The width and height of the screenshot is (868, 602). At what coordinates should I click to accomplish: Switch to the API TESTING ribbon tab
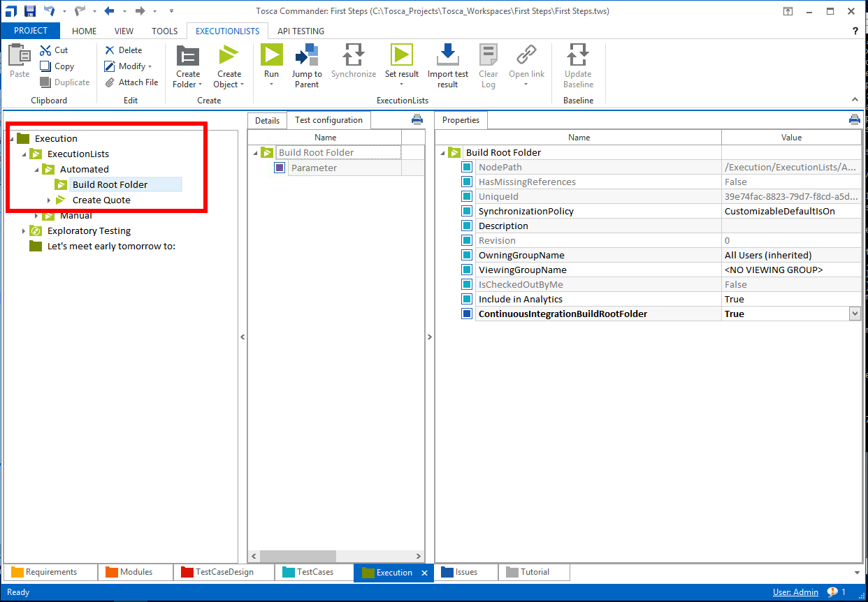pos(301,31)
